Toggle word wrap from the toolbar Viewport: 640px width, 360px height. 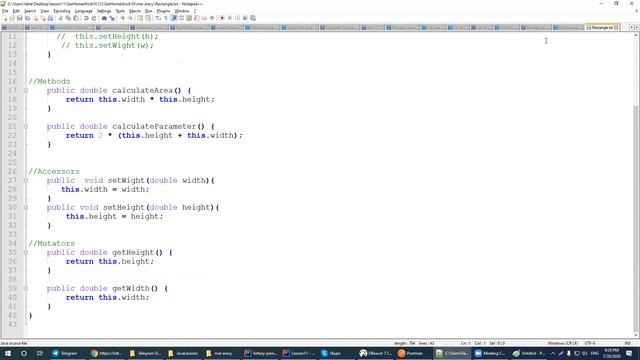click(158, 18)
